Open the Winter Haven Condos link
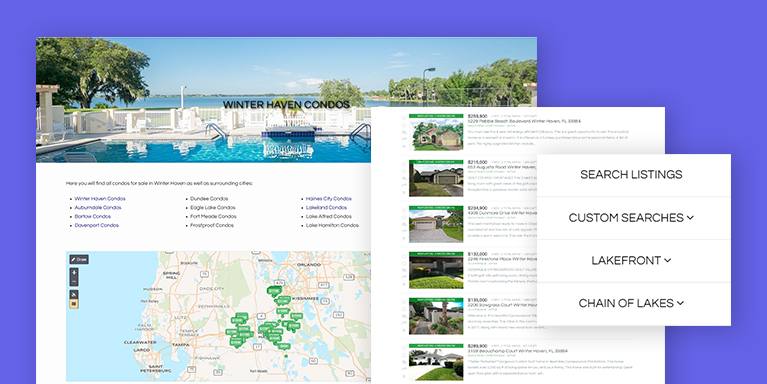Image resolution: width=767 pixels, height=384 pixels. 100,199
